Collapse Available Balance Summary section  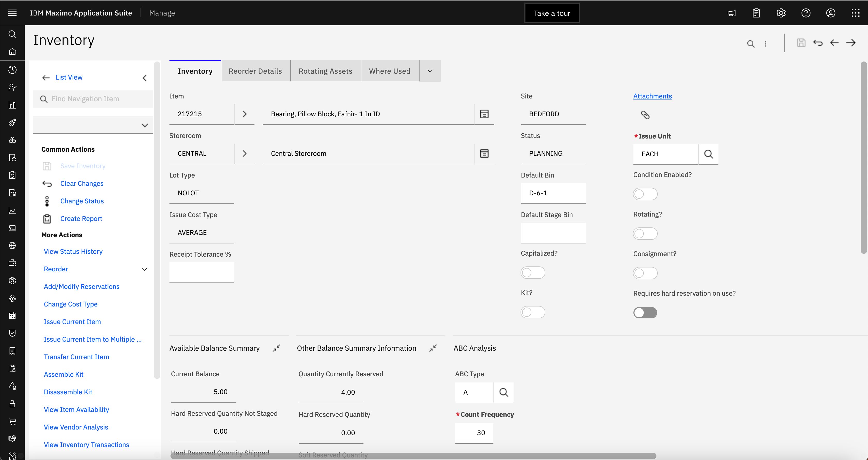[x=276, y=348]
